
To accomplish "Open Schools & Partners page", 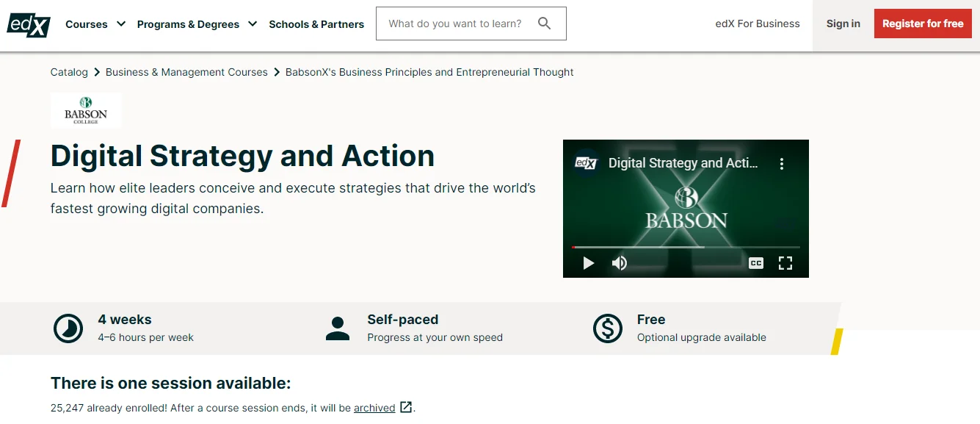I will pyautogui.click(x=316, y=24).
